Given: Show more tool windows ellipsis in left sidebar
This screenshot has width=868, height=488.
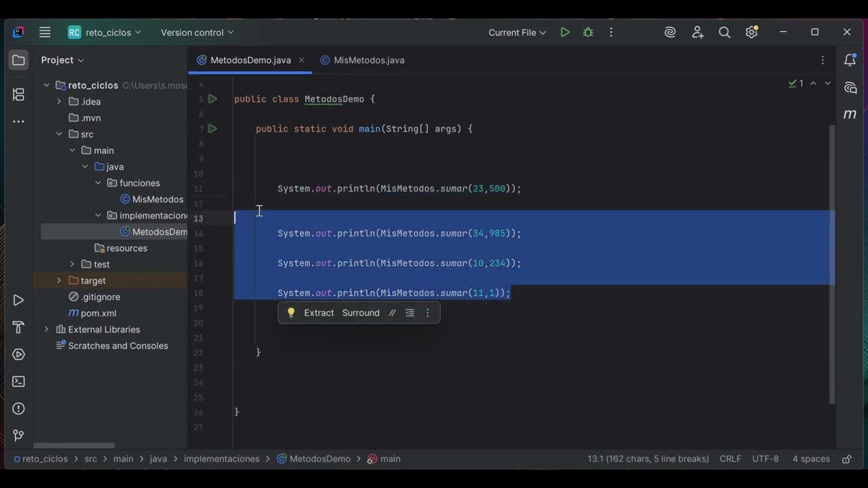Looking at the screenshot, I should click(x=19, y=121).
